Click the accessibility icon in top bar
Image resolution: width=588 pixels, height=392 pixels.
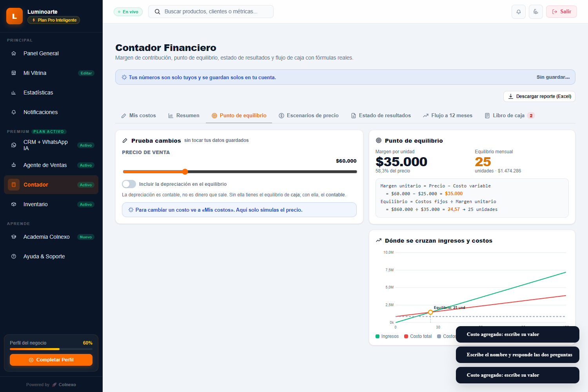pyautogui.click(x=536, y=12)
